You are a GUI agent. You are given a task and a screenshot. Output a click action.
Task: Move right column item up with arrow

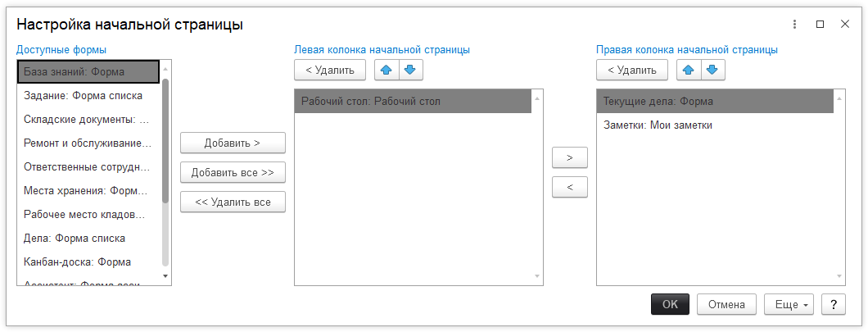[x=689, y=70]
